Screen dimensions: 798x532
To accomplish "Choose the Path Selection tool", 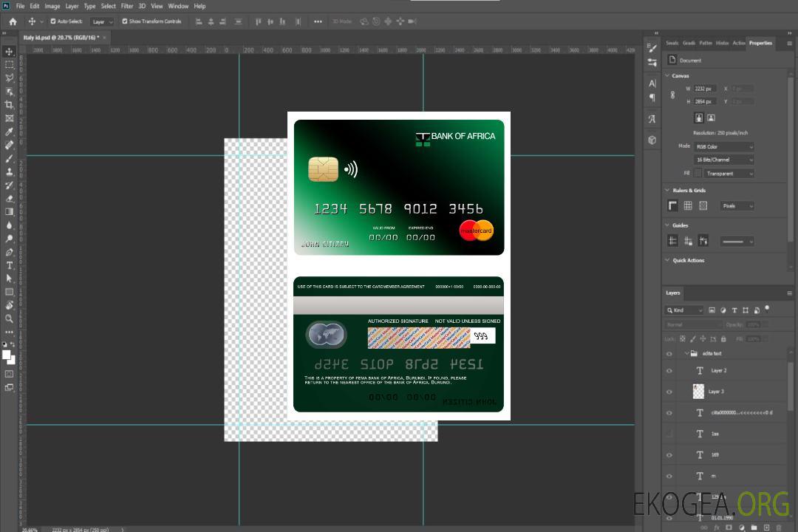I will point(9,279).
